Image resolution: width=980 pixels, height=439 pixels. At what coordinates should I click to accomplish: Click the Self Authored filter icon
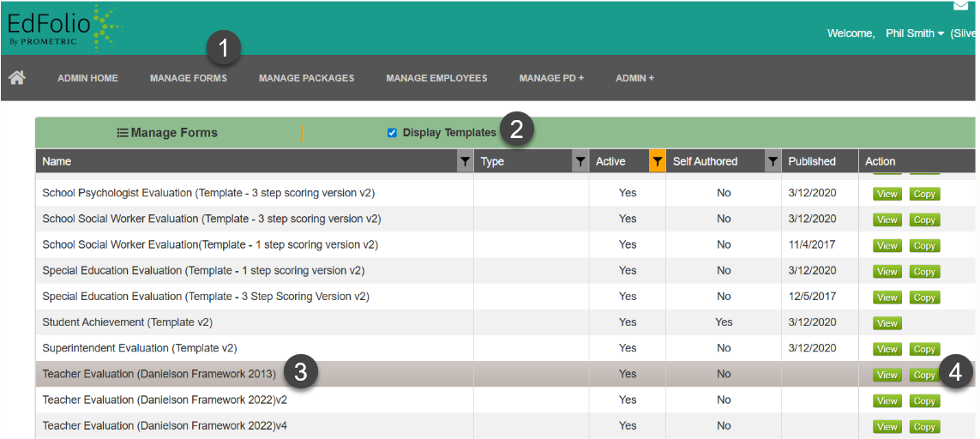(x=773, y=161)
